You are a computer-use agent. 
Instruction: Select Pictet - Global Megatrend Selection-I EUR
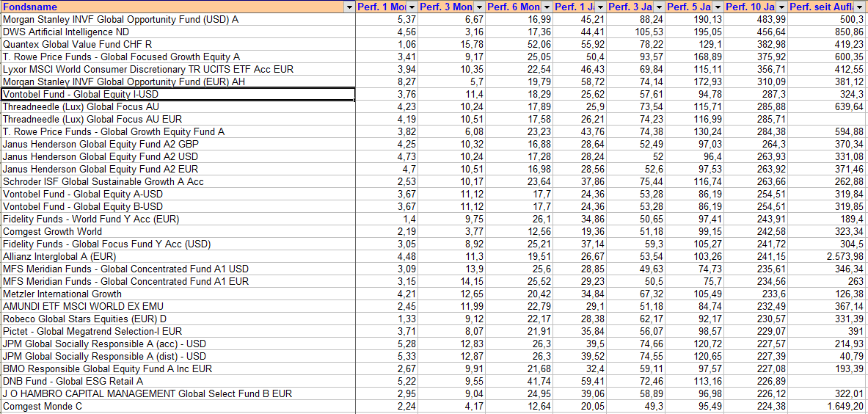tap(178, 331)
